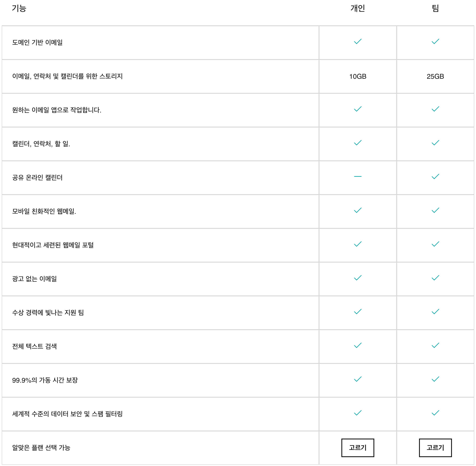Click the 세계적 수준의 데이터 보안 row label

coord(67,414)
